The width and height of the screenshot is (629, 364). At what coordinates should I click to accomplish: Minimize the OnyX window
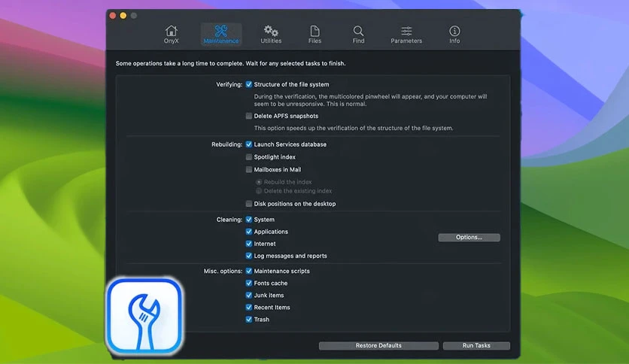[123, 16]
